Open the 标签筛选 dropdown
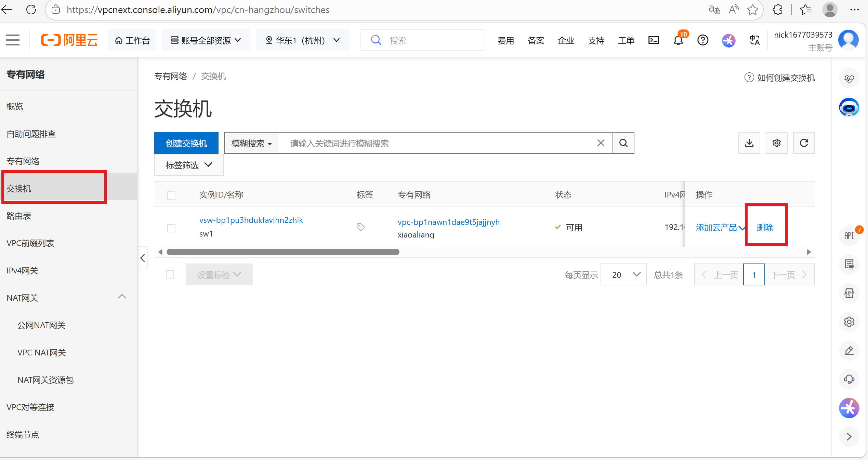The image size is (868, 460). pos(189,165)
